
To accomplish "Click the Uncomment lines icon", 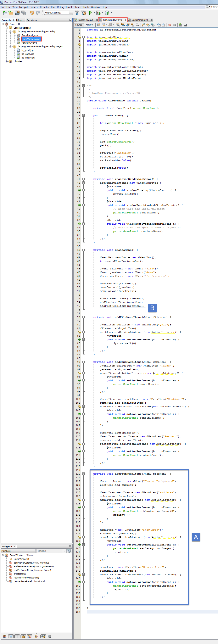I will [x=185, y=25].
